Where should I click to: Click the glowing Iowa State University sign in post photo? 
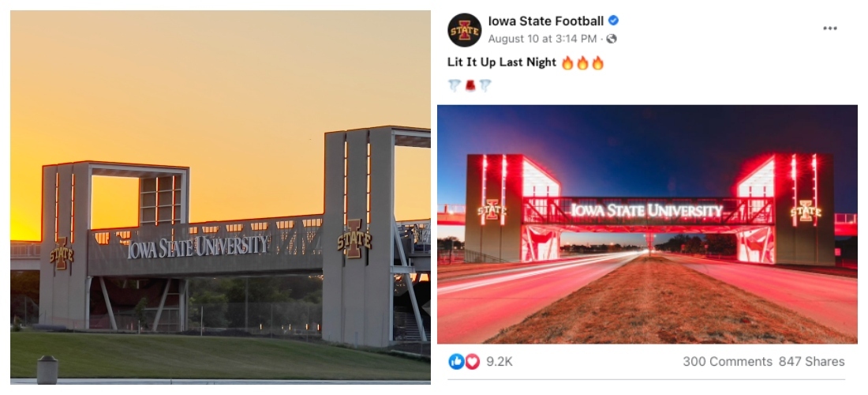(x=646, y=210)
